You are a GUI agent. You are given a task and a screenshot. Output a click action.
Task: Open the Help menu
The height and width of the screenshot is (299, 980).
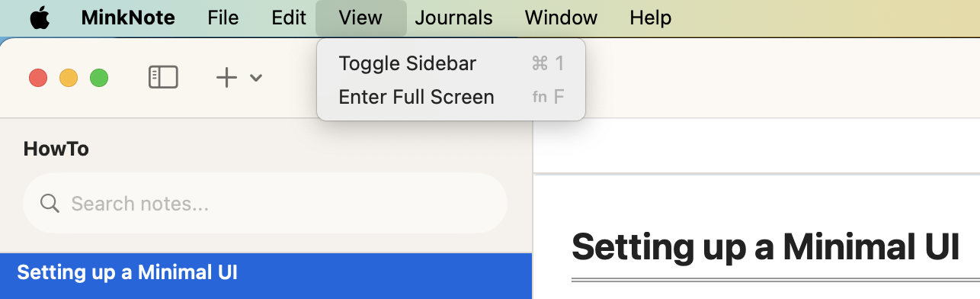pyautogui.click(x=651, y=18)
